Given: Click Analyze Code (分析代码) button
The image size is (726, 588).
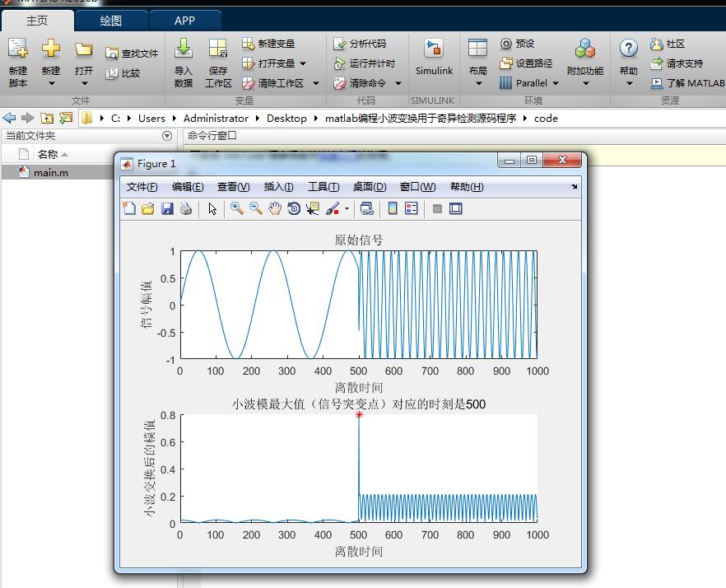Looking at the screenshot, I should click(x=360, y=44).
